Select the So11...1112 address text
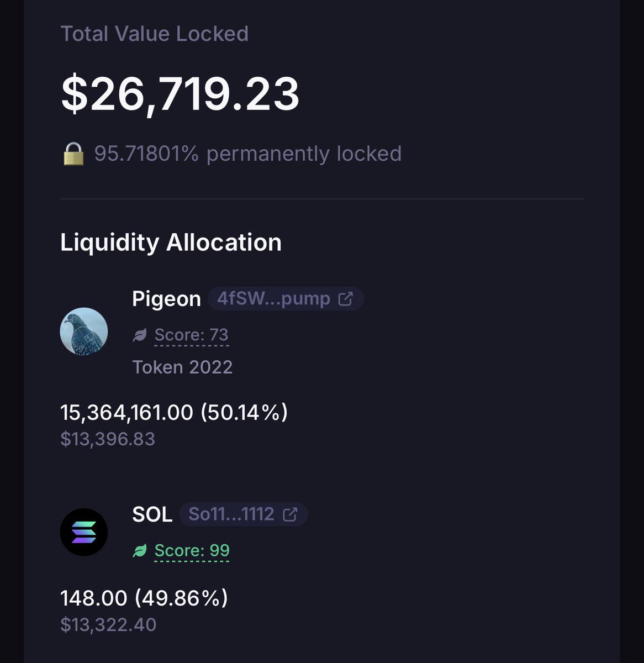This screenshot has width=644, height=663. click(x=231, y=514)
